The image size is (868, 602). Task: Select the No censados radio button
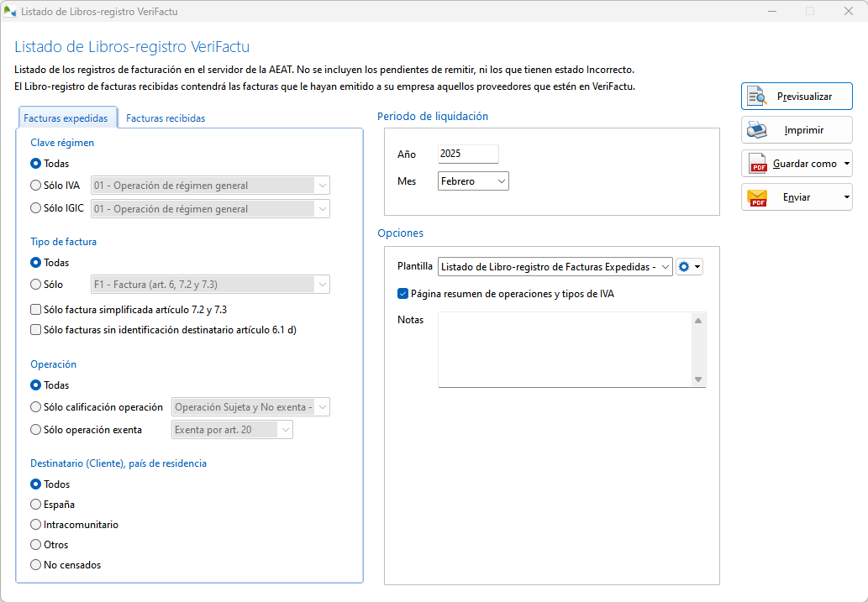pyautogui.click(x=35, y=565)
